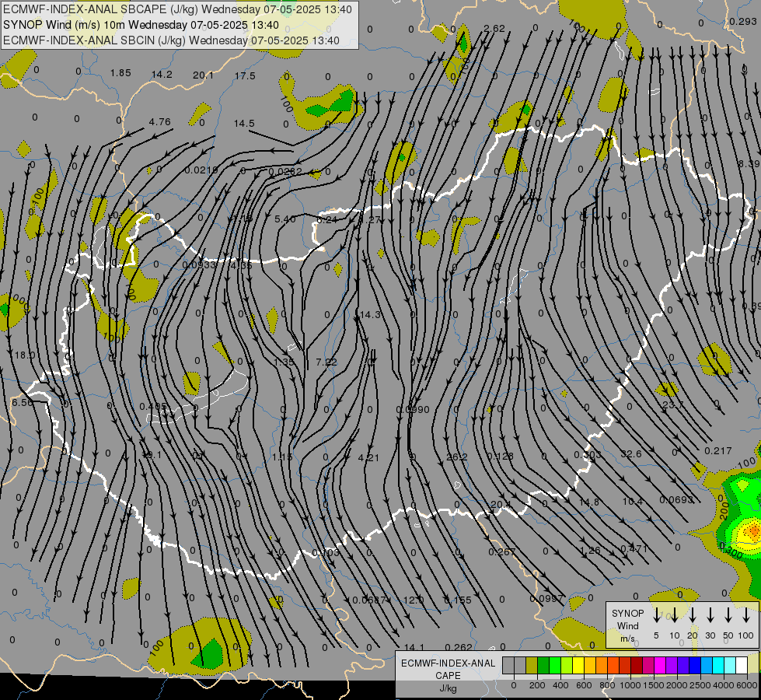Click the '1000' tick label on color bar
Screen dimensions: 761x700
click(x=630, y=685)
